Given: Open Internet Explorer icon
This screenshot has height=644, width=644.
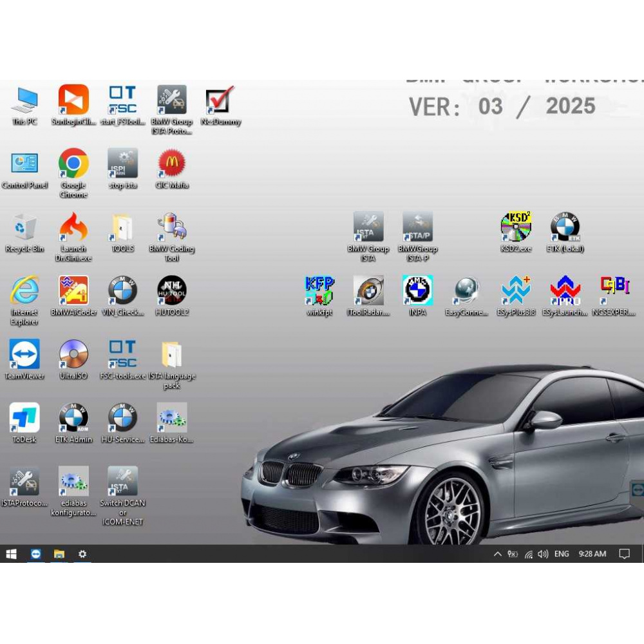Looking at the screenshot, I should (x=24, y=301).
